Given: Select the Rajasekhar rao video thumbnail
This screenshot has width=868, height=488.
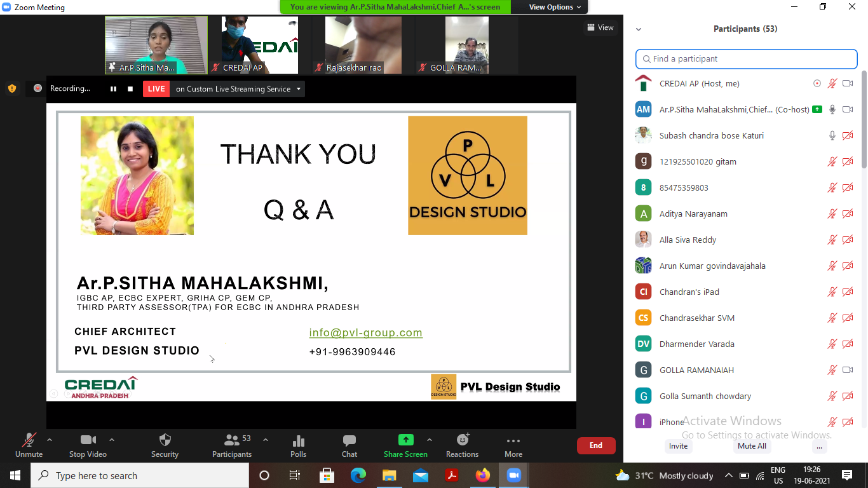Looking at the screenshot, I should coord(363,45).
